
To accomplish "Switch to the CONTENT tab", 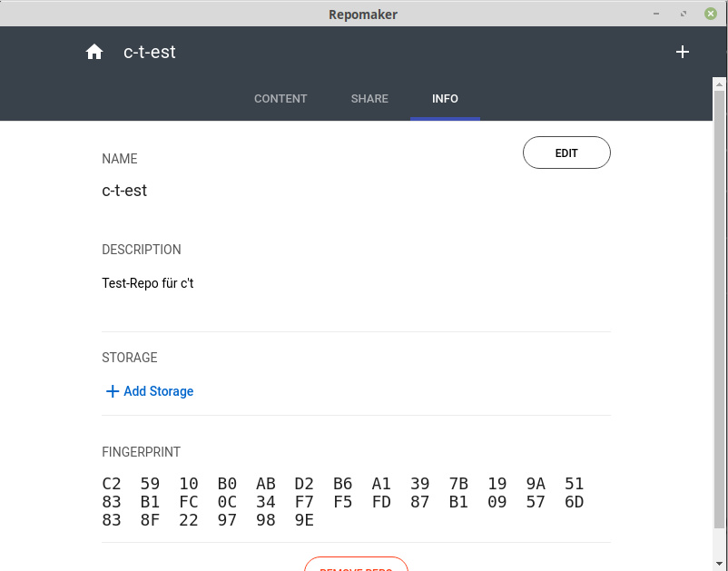I will [x=280, y=99].
